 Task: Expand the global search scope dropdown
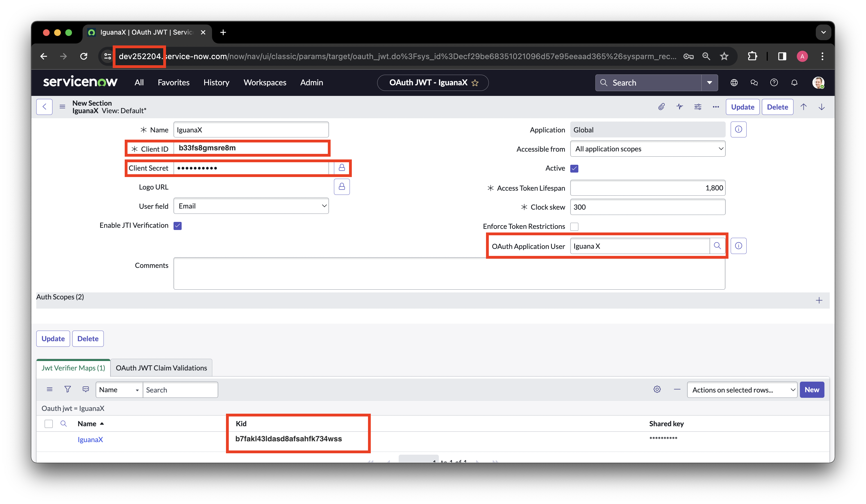coord(709,83)
